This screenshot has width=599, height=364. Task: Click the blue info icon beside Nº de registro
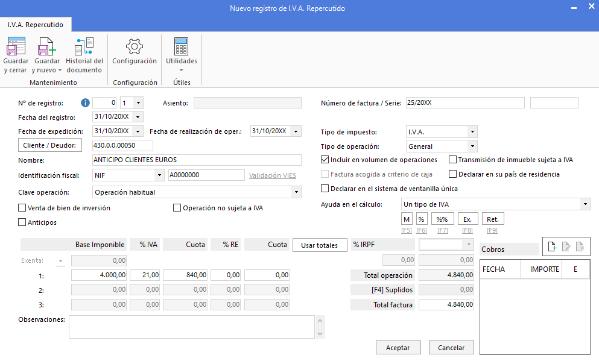click(85, 103)
